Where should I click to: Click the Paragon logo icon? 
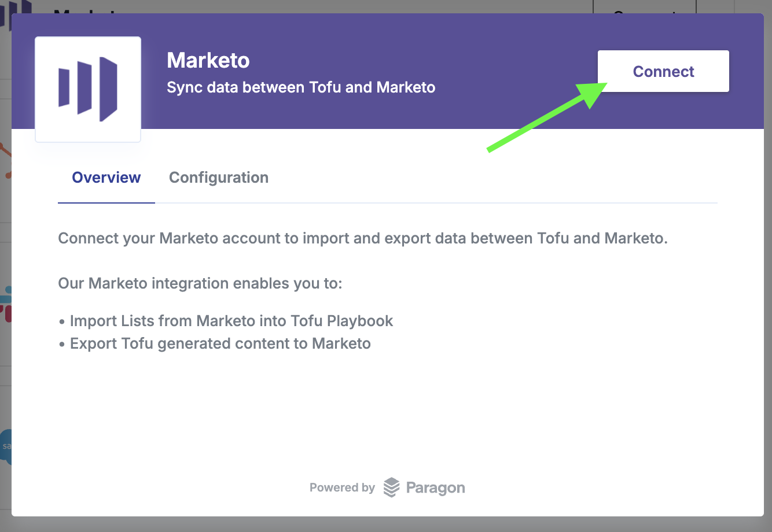pyautogui.click(x=392, y=487)
